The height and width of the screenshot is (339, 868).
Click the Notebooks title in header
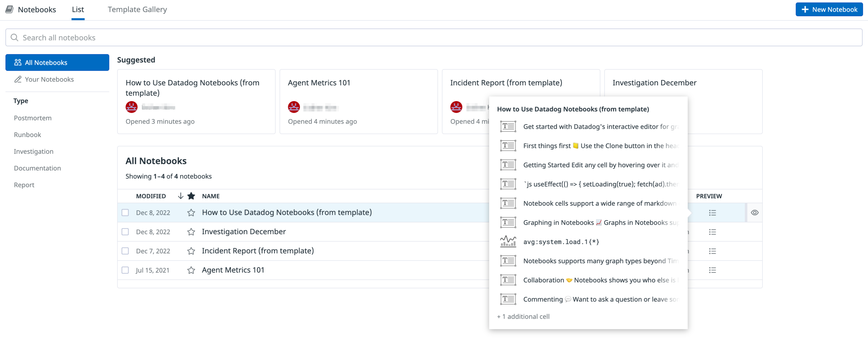pyautogui.click(x=37, y=9)
